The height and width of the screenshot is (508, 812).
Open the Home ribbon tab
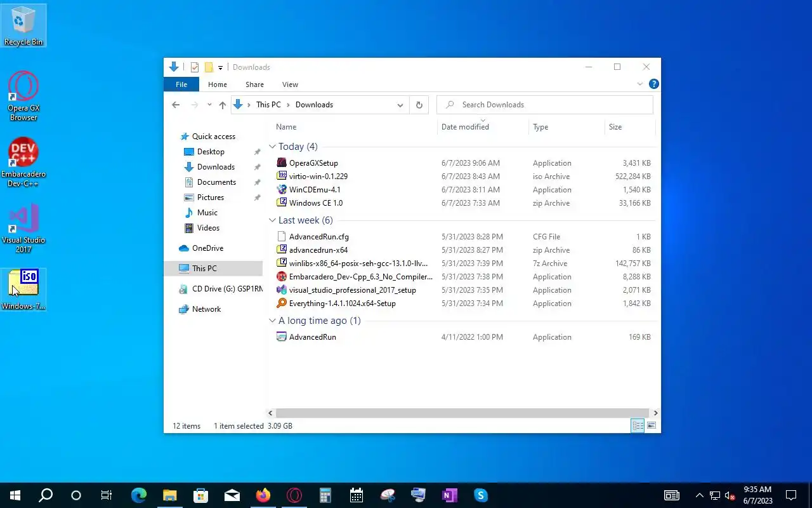[217, 84]
